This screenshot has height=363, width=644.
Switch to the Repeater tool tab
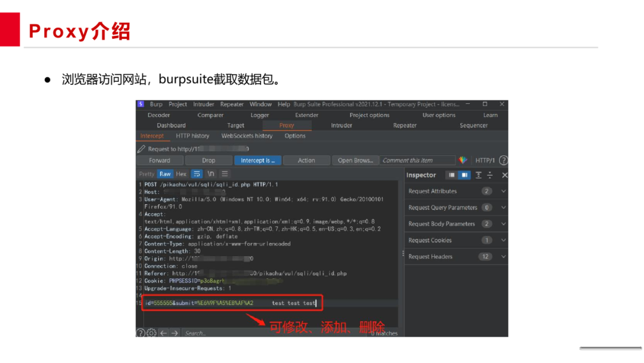(404, 125)
